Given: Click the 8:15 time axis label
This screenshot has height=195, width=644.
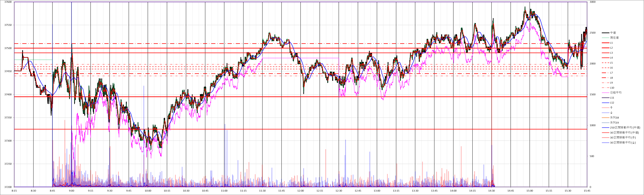Looking at the screenshot, I should [x=14, y=191].
